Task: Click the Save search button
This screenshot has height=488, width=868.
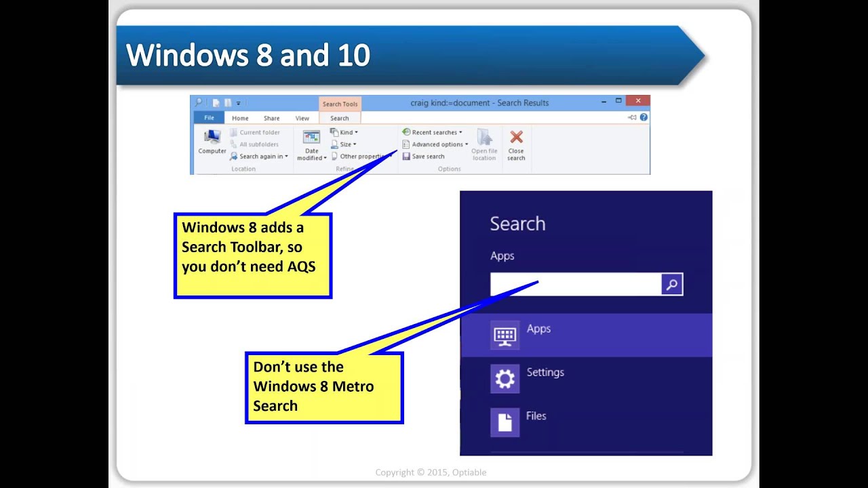Action: [x=424, y=157]
